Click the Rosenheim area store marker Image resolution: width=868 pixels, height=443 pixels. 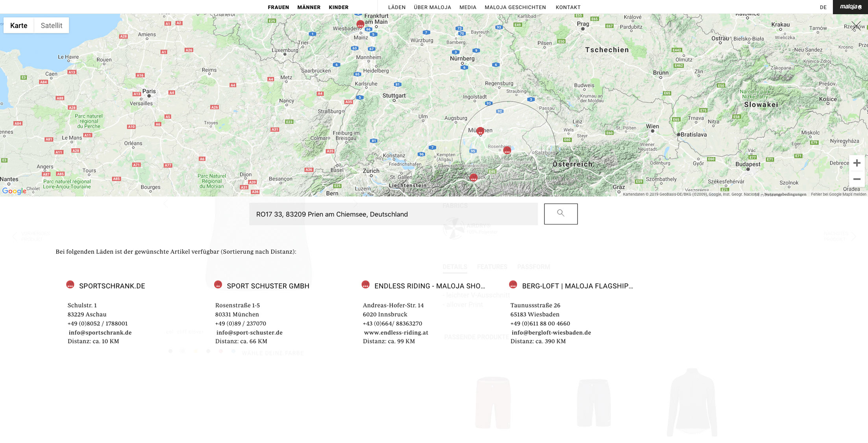pos(507,150)
